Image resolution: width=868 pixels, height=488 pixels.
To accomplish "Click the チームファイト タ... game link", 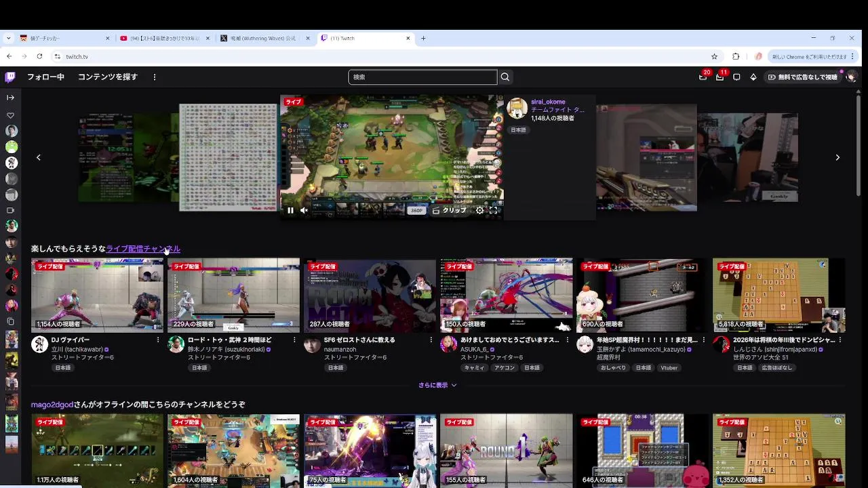I will click(557, 110).
